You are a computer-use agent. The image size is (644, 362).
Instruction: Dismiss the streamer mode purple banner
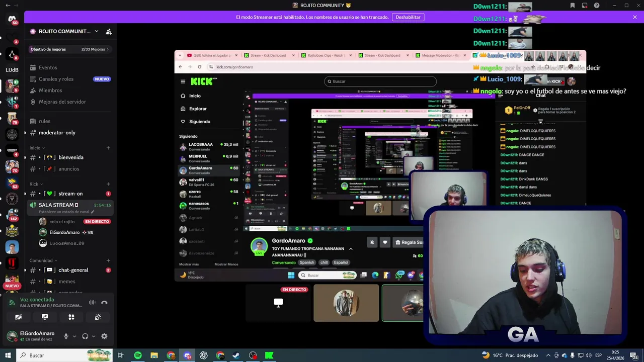point(635,17)
